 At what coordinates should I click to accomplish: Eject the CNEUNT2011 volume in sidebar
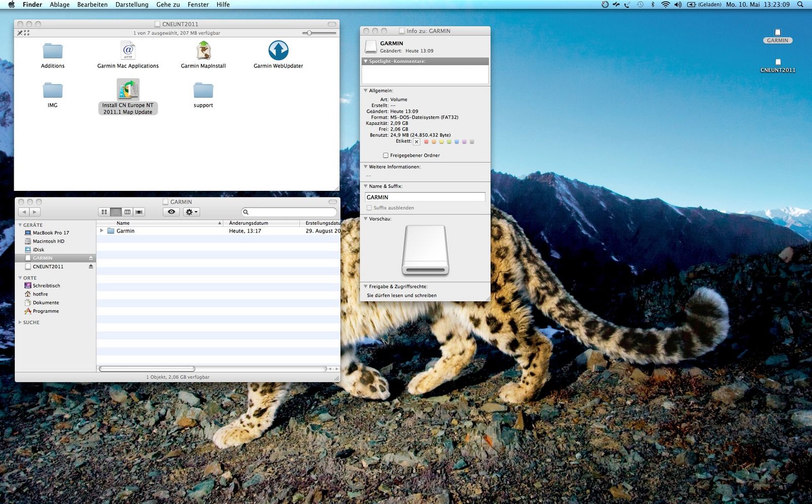pyautogui.click(x=91, y=266)
